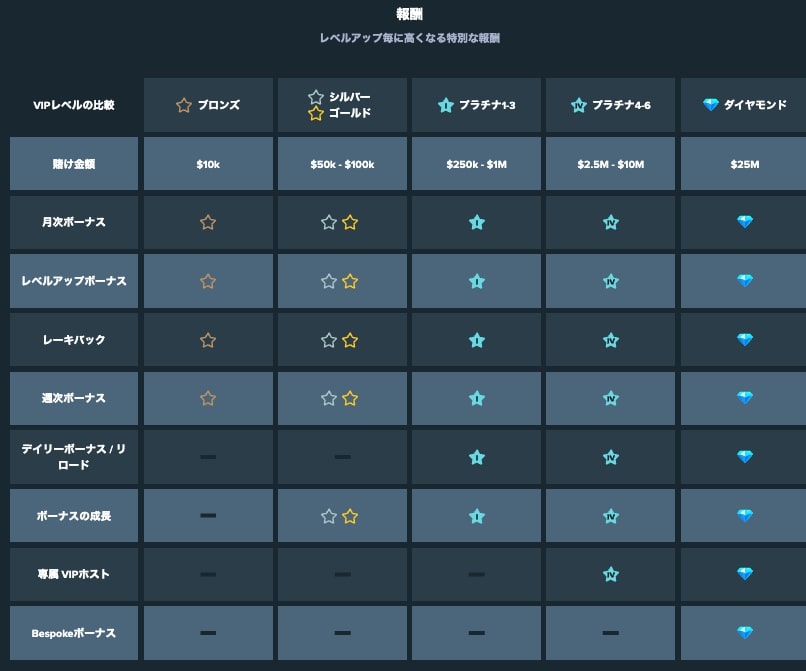Click the star icon beside プラチナ1-3 header

point(446,105)
